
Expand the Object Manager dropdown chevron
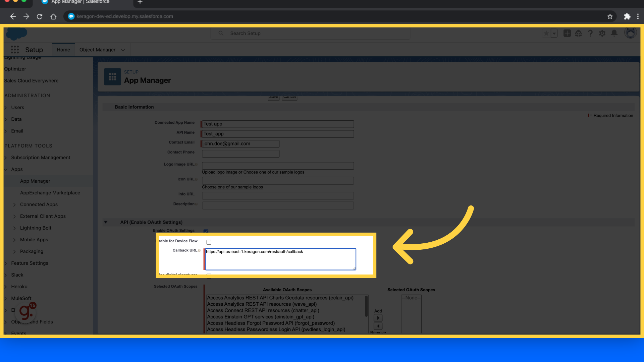(x=123, y=50)
